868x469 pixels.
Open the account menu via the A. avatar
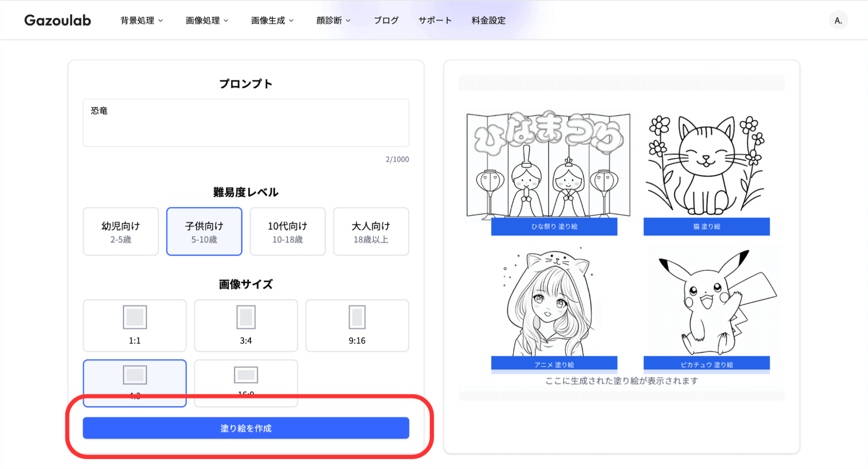click(838, 20)
